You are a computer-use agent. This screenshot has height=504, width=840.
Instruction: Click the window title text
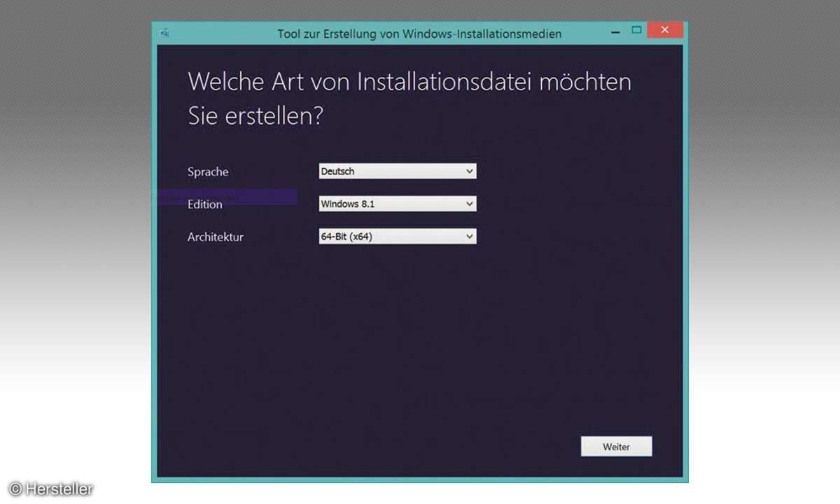[x=419, y=34]
